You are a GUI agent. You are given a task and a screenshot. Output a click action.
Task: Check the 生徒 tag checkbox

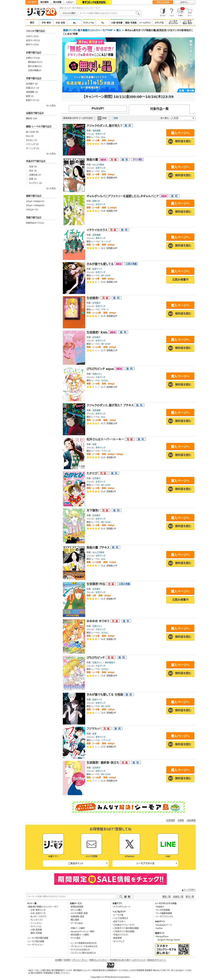(27, 167)
